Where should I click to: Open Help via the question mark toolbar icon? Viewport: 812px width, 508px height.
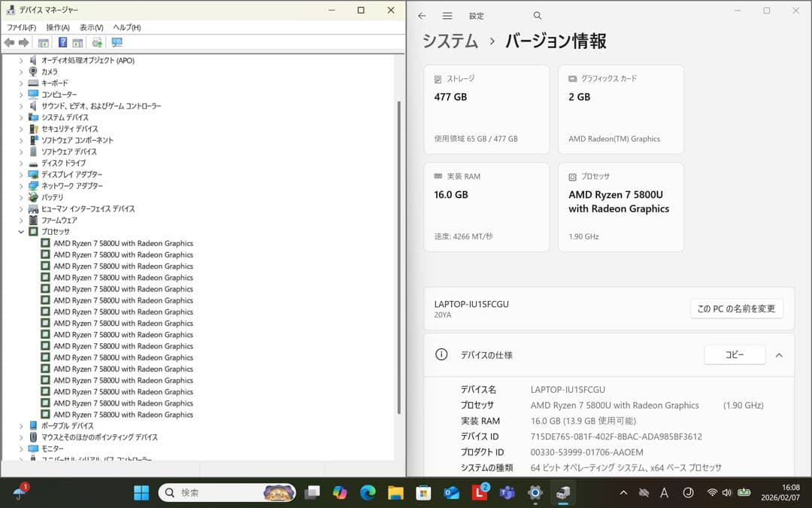pos(64,43)
